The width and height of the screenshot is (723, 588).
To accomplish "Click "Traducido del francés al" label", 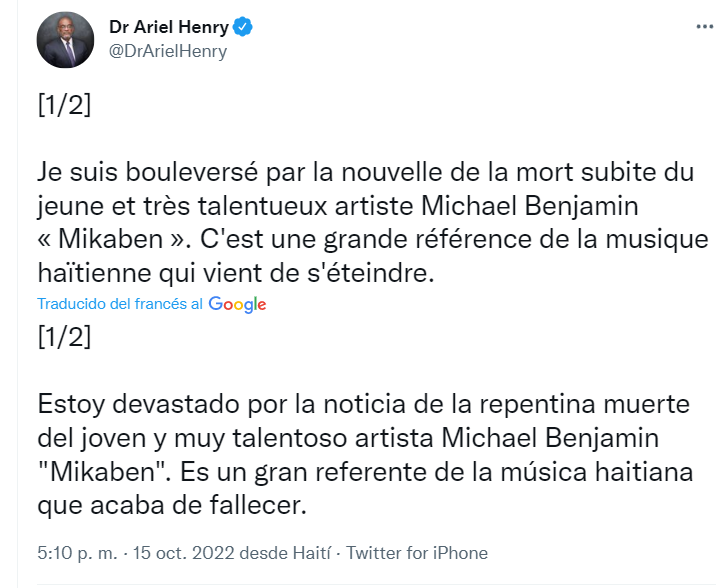I will click(x=120, y=304).
